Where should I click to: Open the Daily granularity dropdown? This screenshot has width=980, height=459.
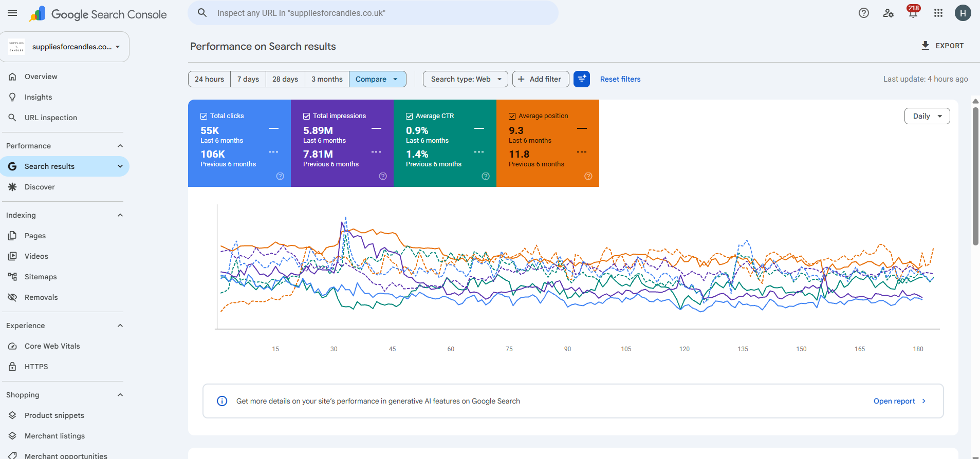(927, 116)
